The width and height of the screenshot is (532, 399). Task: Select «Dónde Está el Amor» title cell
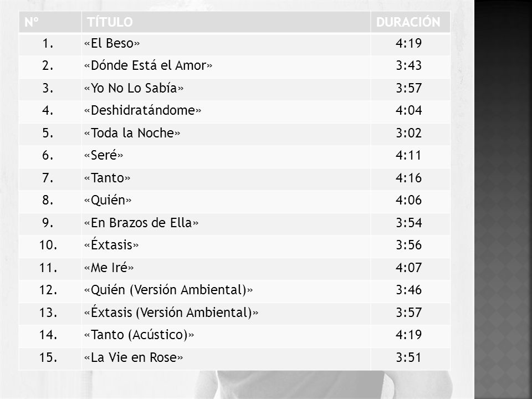click(x=226, y=66)
